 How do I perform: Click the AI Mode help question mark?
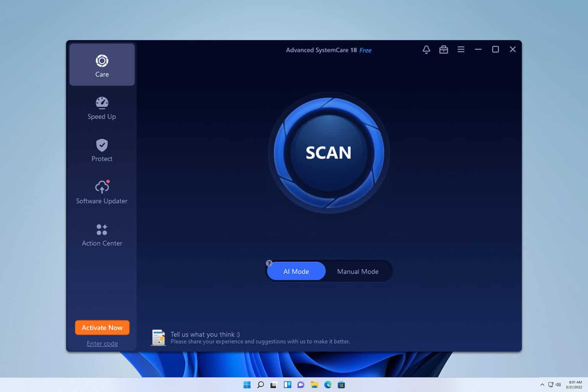[x=269, y=263]
